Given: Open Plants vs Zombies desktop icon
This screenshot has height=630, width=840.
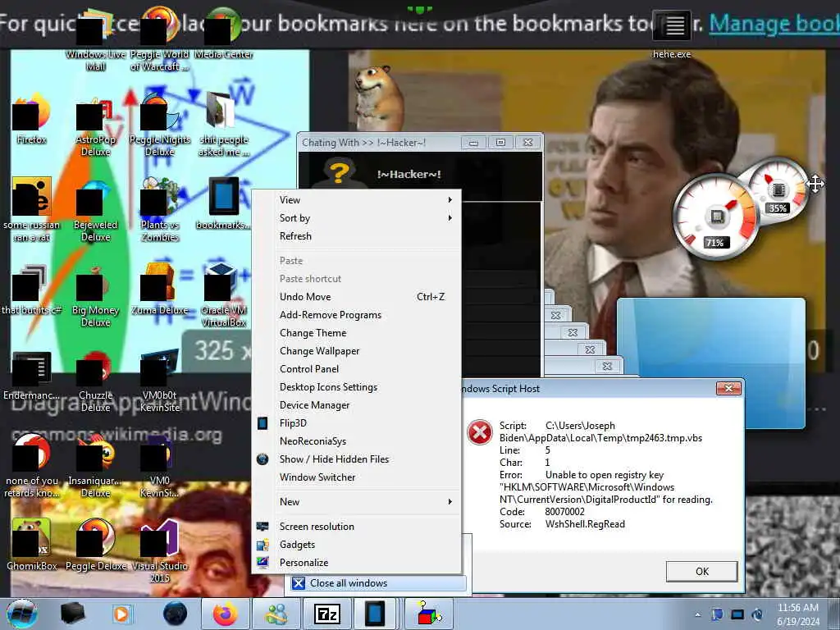Looking at the screenshot, I should click(x=160, y=211).
